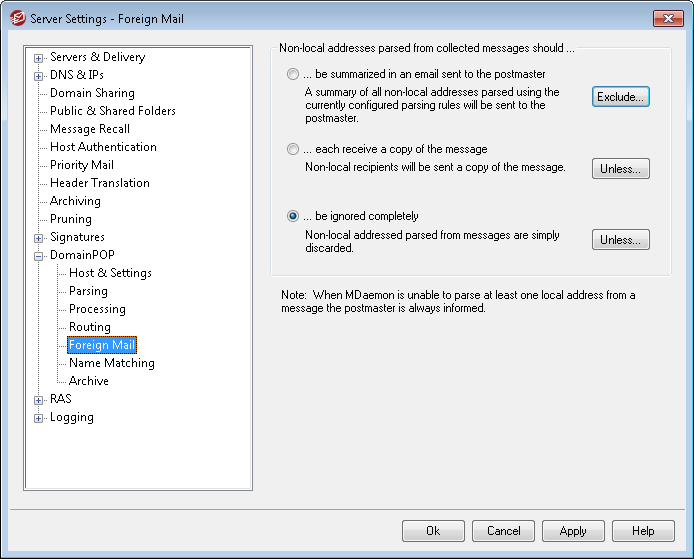The width and height of the screenshot is (694, 559).
Task: Go to Host & Settings under DomainPOP
Action: click(x=110, y=273)
